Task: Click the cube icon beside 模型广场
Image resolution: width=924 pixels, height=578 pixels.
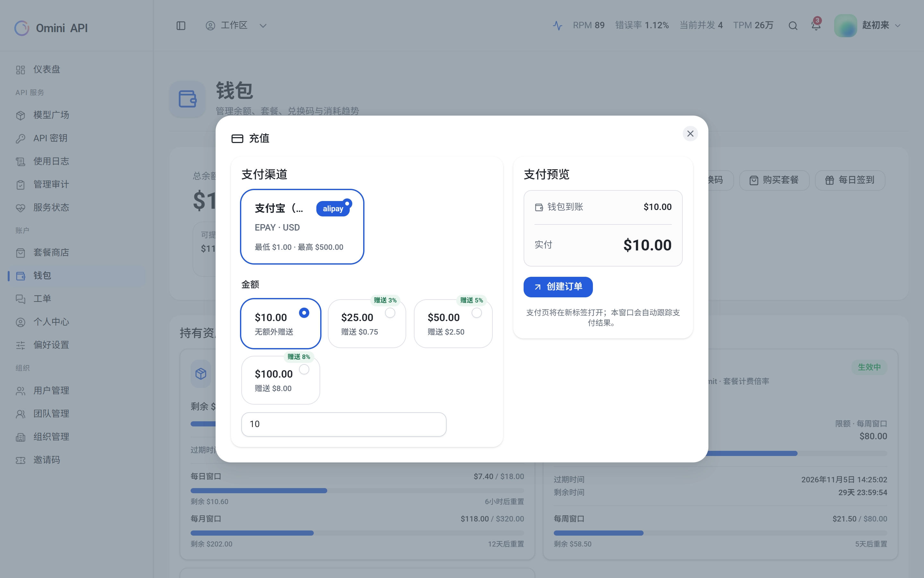Action: (21, 115)
